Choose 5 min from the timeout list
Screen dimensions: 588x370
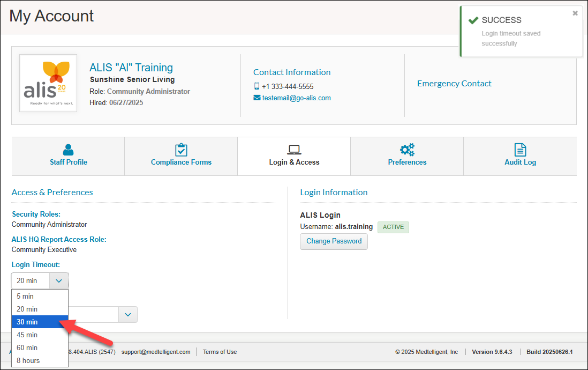40,297
